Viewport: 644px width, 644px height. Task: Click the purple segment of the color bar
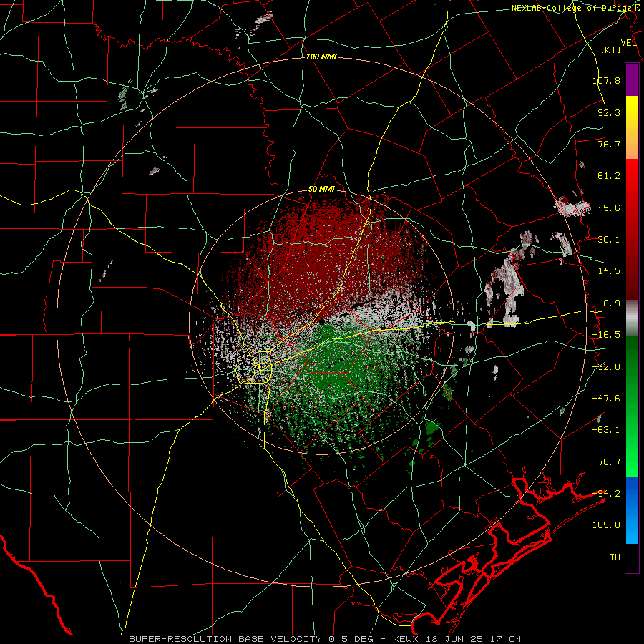632,80
